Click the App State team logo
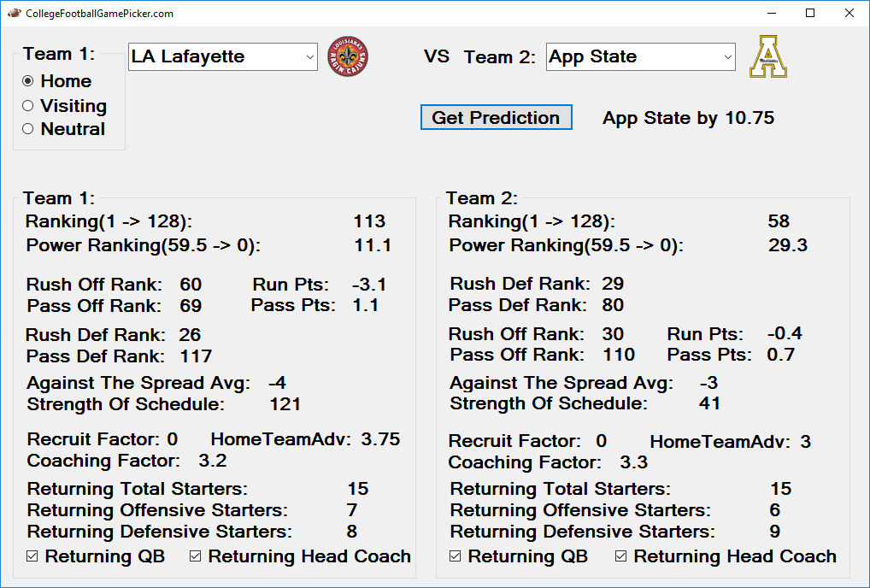 pos(768,56)
